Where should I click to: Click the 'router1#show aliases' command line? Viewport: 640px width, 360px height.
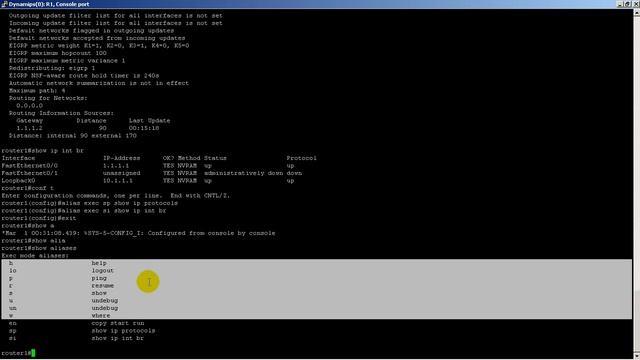[39, 248]
